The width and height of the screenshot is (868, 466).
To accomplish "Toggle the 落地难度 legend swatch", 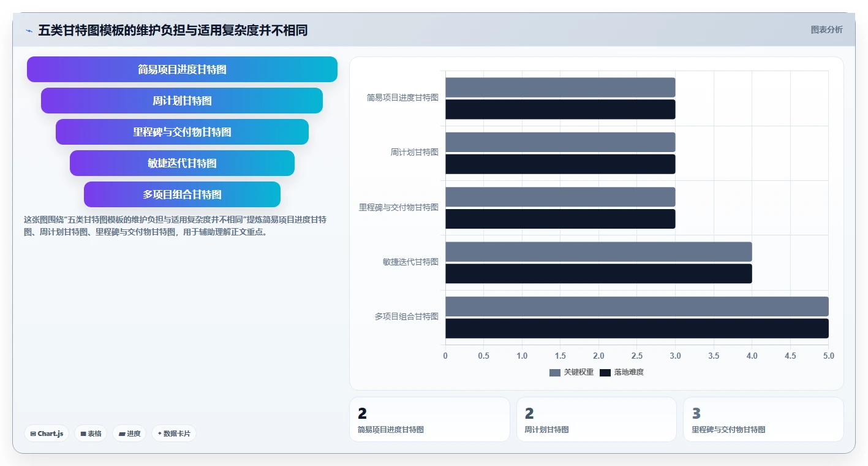I will 605,372.
